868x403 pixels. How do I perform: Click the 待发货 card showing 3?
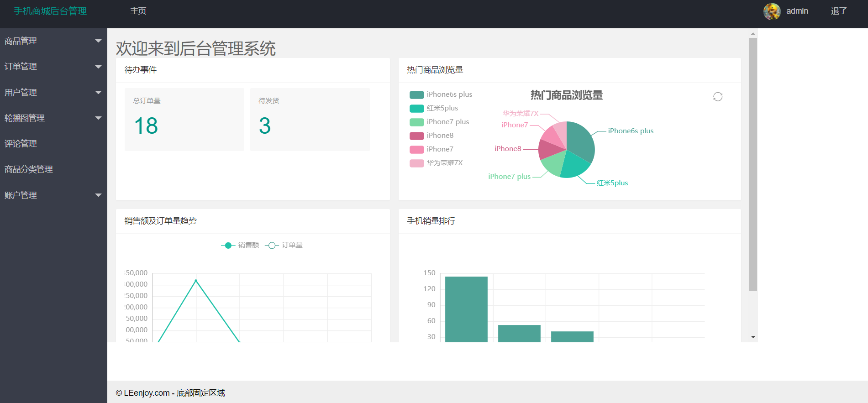tap(310, 120)
